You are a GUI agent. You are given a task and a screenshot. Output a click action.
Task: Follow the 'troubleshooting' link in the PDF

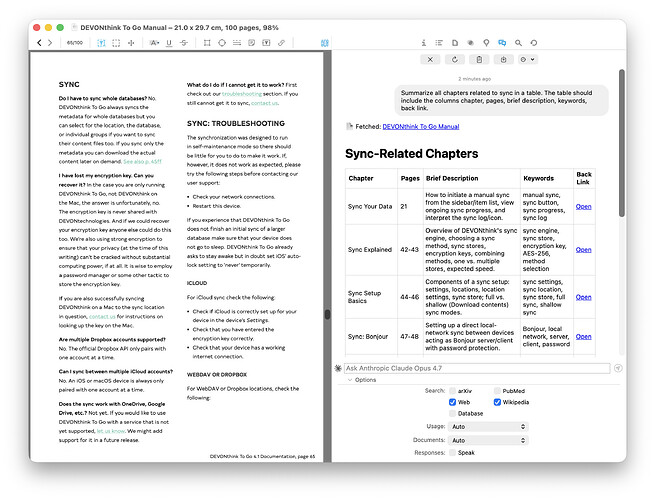242,94
